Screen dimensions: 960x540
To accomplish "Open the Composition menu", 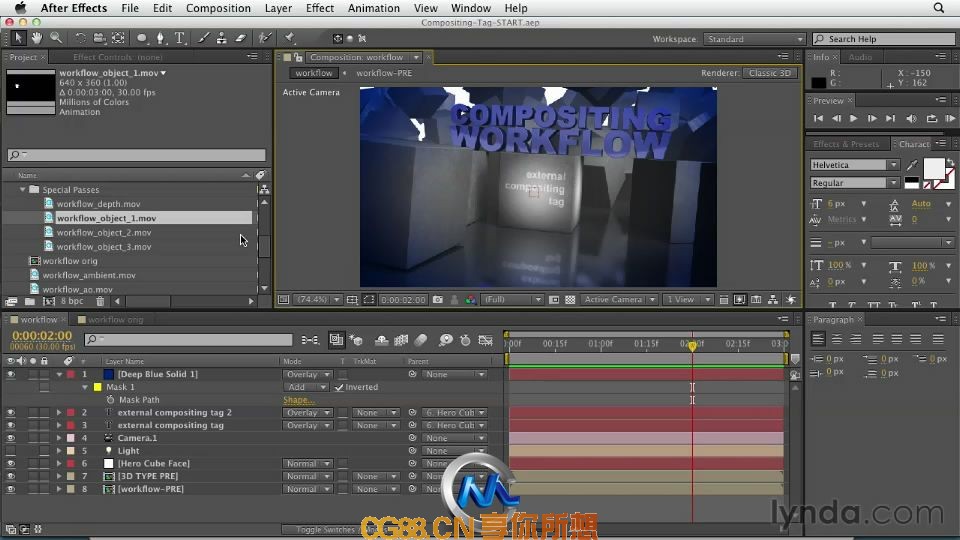I will pos(218,8).
